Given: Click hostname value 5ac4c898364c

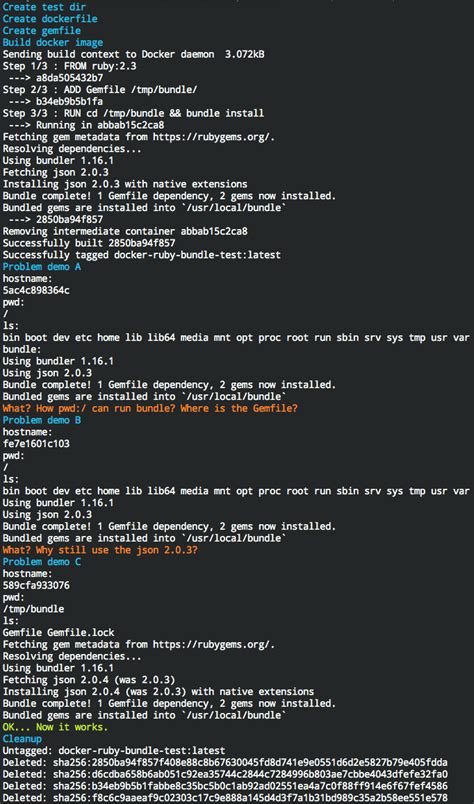Looking at the screenshot, I should tap(36, 290).
